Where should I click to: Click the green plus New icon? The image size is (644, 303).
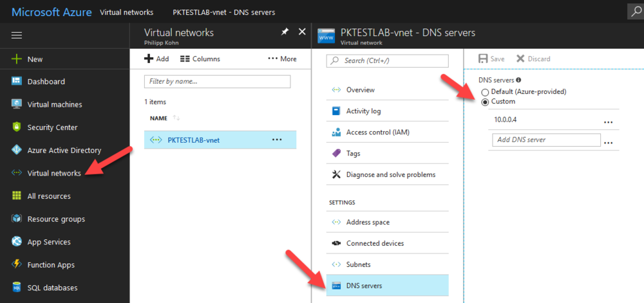coord(17,59)
